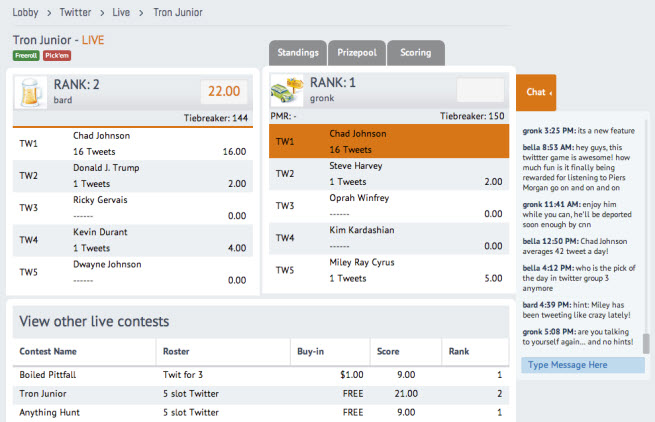Image resolution: width=655 pixels, height=422 pixels.
Task: Select bard's TW3 Ricky Gervais row
Action: point(133,208)
